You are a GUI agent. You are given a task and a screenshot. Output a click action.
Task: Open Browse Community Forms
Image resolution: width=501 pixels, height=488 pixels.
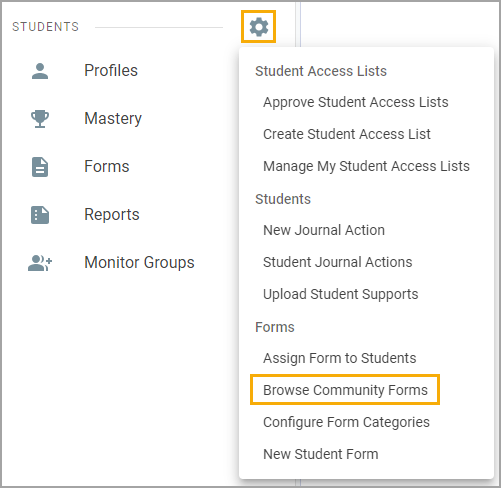(x=345, y=390)
